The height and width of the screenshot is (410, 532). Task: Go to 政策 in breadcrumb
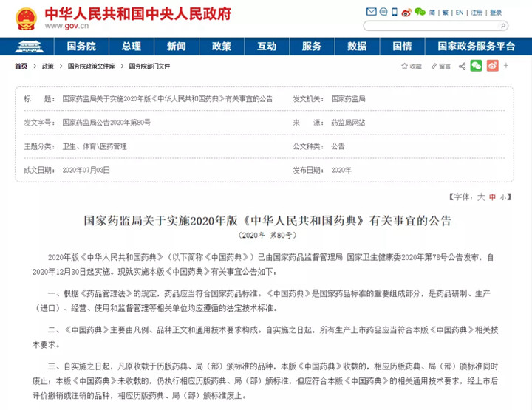click(48, 66)
